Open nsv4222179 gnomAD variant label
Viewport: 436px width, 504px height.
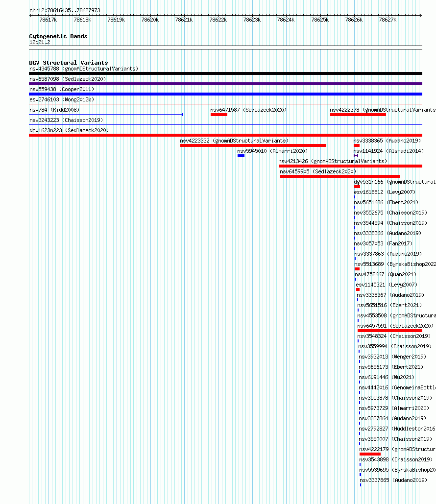(398, 449)
